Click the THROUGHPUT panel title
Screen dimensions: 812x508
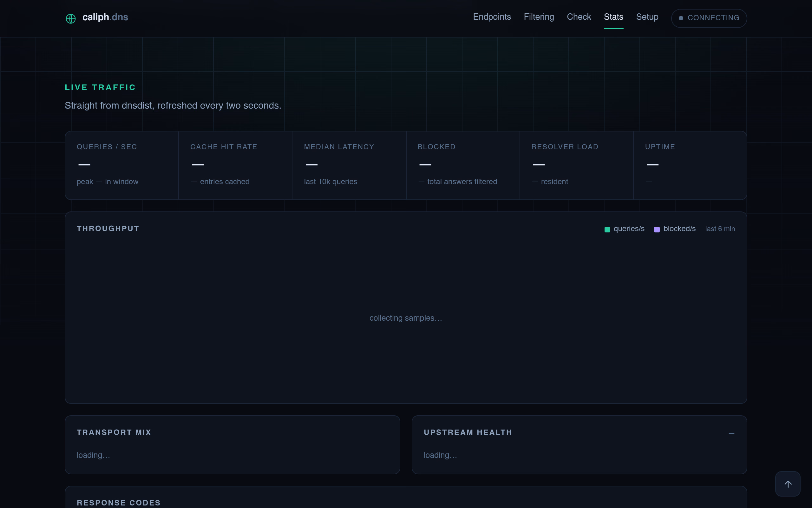[x=108, y=229]
